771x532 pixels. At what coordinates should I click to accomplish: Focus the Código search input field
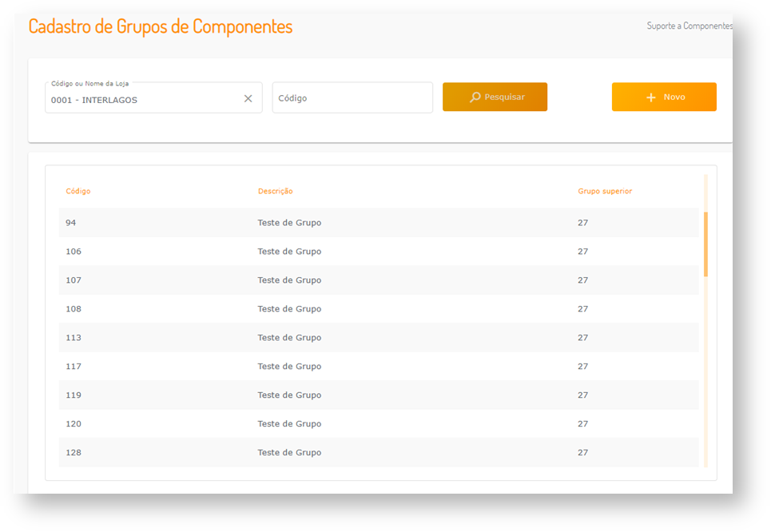352,98
